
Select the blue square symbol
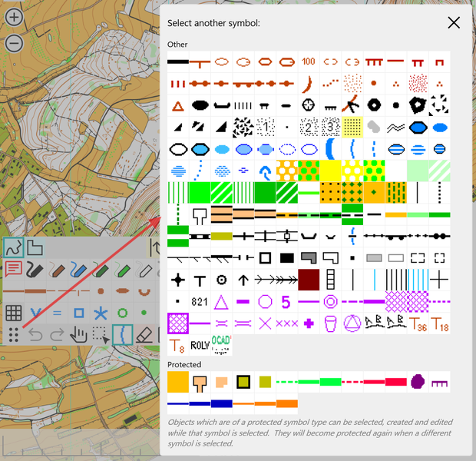coord(78,313)
